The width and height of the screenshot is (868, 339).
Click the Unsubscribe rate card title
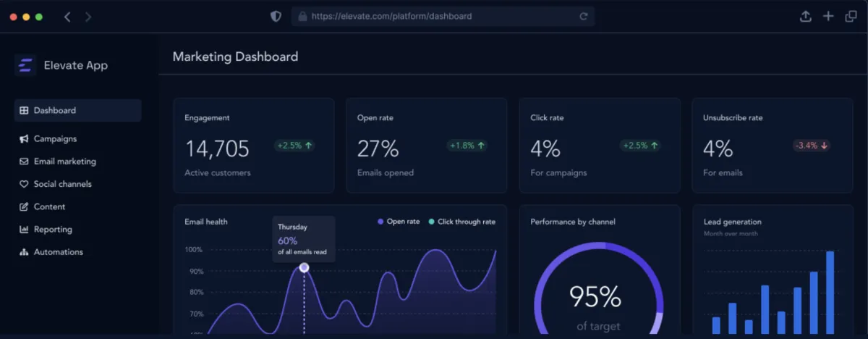coord(733,118)
